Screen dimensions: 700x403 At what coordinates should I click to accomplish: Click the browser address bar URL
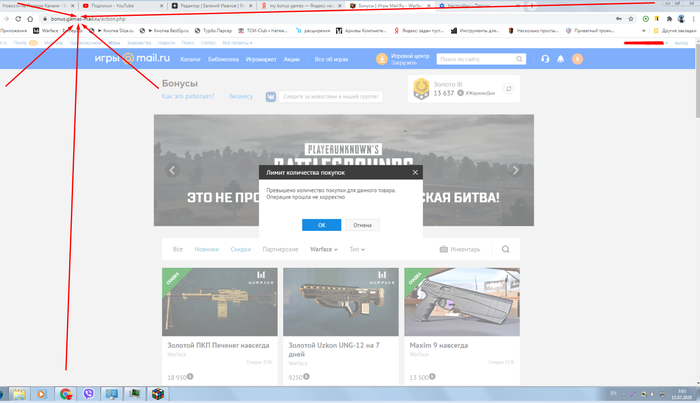pos(88,19)
